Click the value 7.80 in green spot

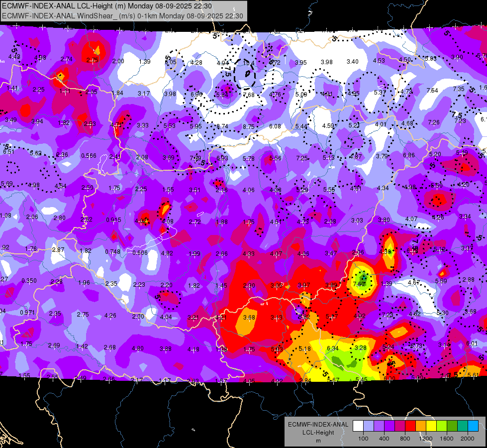pos(359,284)
